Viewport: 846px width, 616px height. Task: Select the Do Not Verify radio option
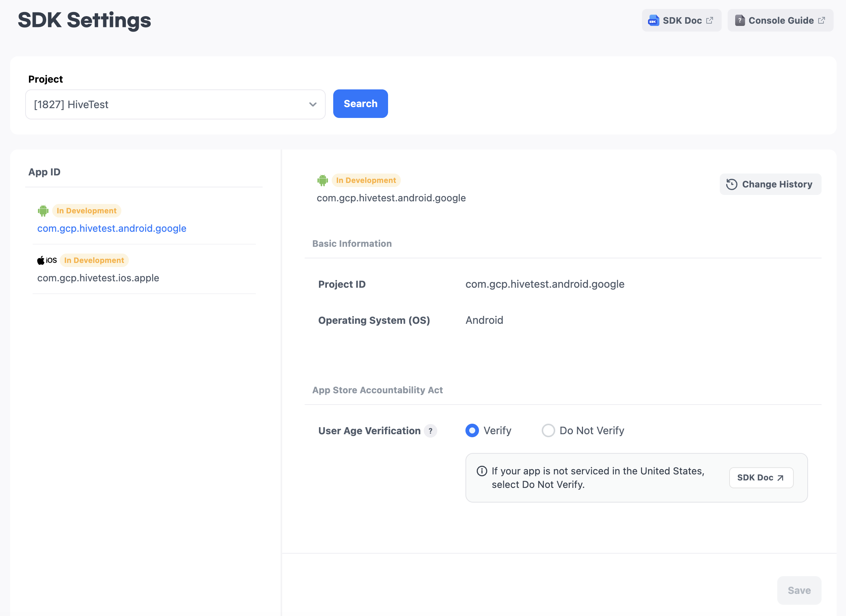[x=548, y=430]
